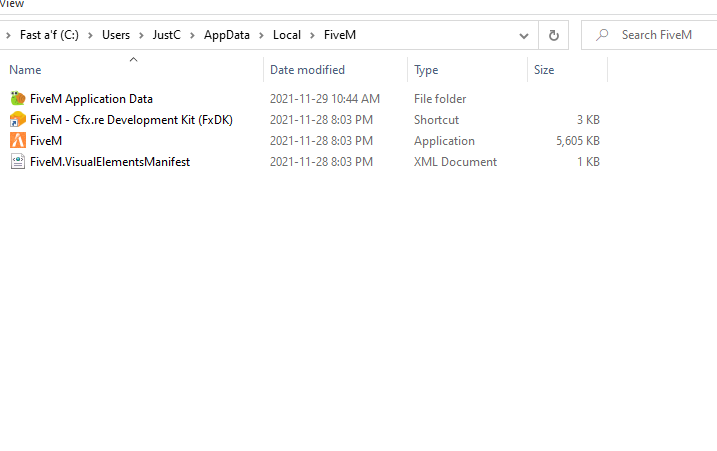Click the 5,605 KB size value

click(578, 141)
